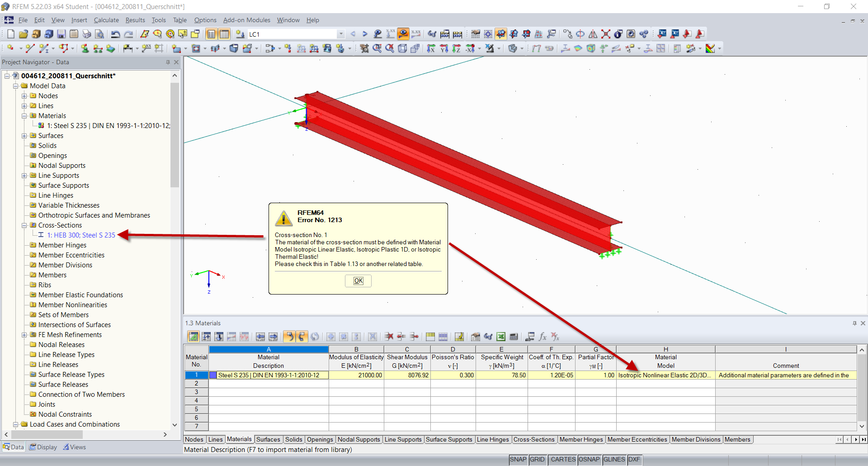Switch to the Surfaces table tab
Image resolution: width=868 pixels, height=466 pixels.
pyautogui.click(x=268, y=439)
